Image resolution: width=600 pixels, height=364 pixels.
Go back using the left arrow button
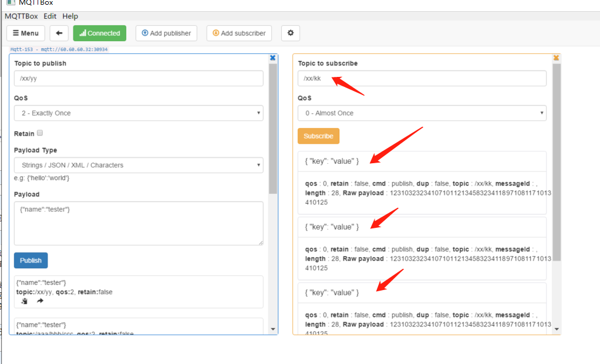coord(59,33)
